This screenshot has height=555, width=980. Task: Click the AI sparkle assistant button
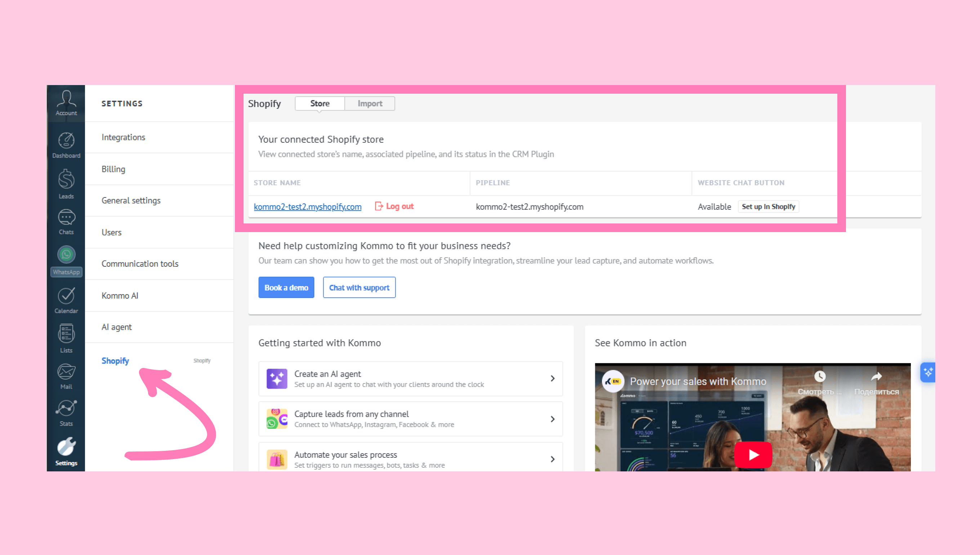pyautogui.click(x=928, y=372)
